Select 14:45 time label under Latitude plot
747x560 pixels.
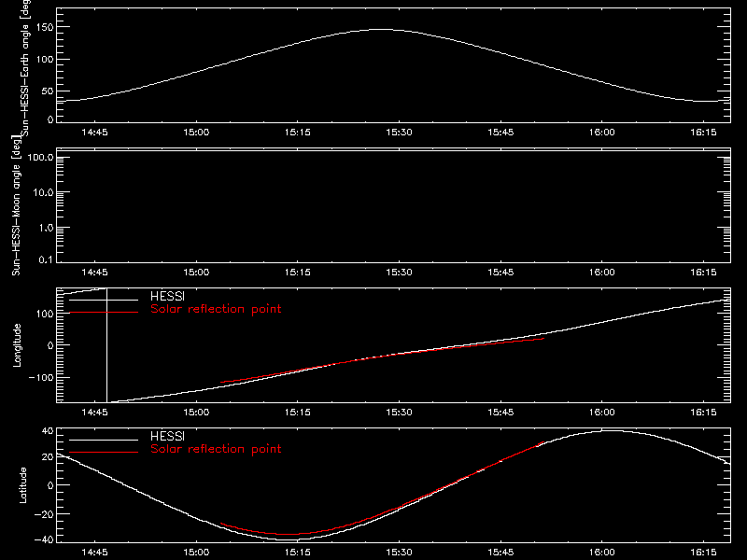94,553
